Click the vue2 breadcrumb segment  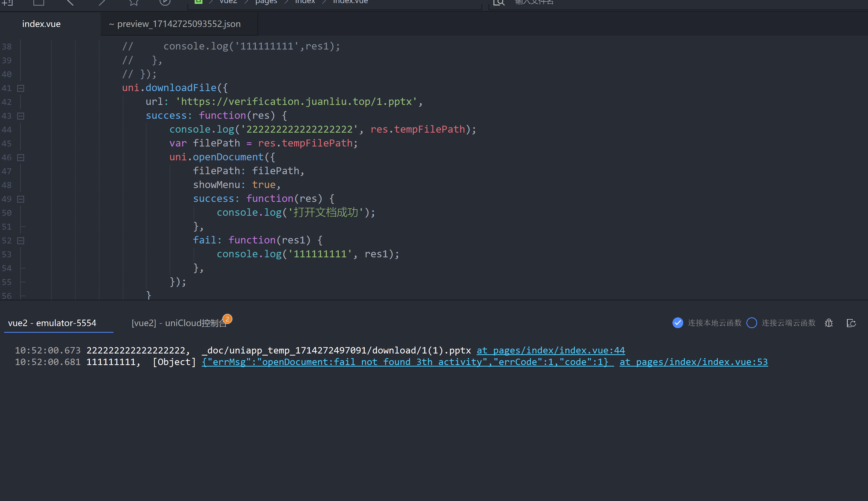[x=228, y=2]
